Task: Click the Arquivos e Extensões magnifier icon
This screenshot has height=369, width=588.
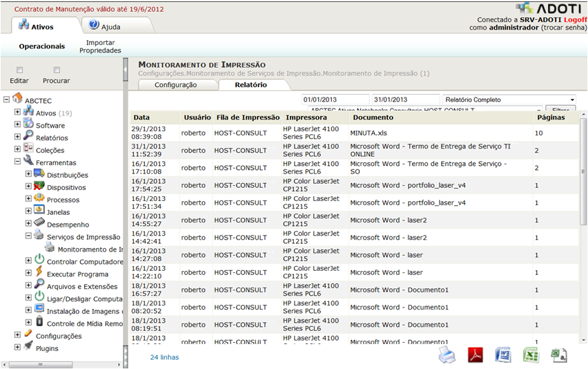Action: (x=39, y=284)
